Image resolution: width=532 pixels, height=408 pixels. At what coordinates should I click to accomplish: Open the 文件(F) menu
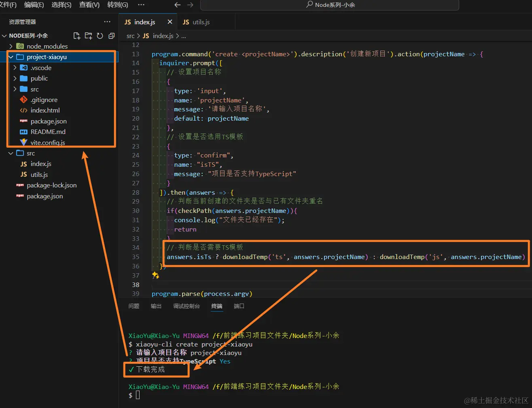[x=8, y=5]
